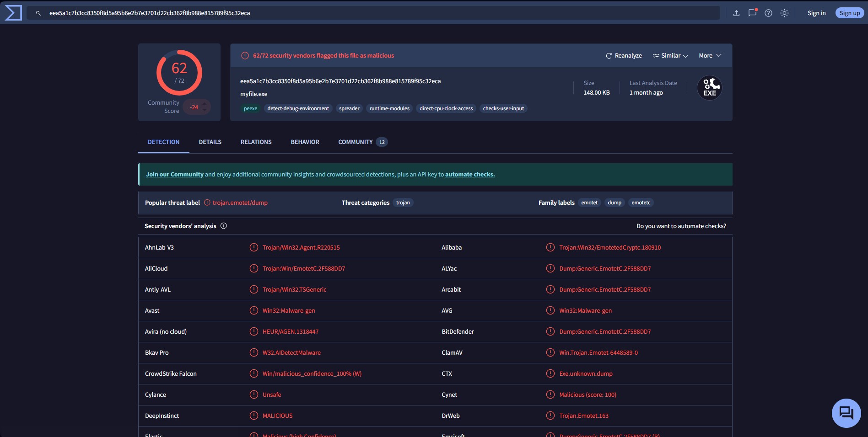Image resolution: width=868 pixels, height=437 pixels.
Task: Click the alert icon in the Bkav Pro row
Action: [254, 352]
